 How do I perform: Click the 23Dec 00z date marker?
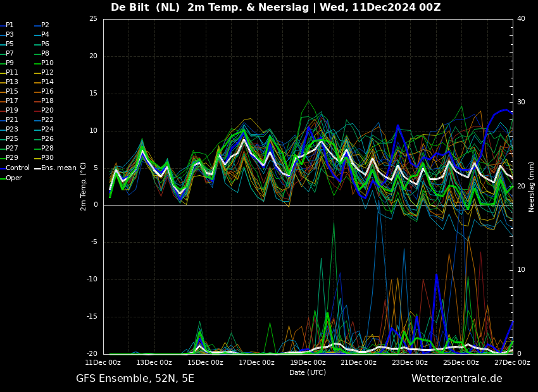point(410,362)
